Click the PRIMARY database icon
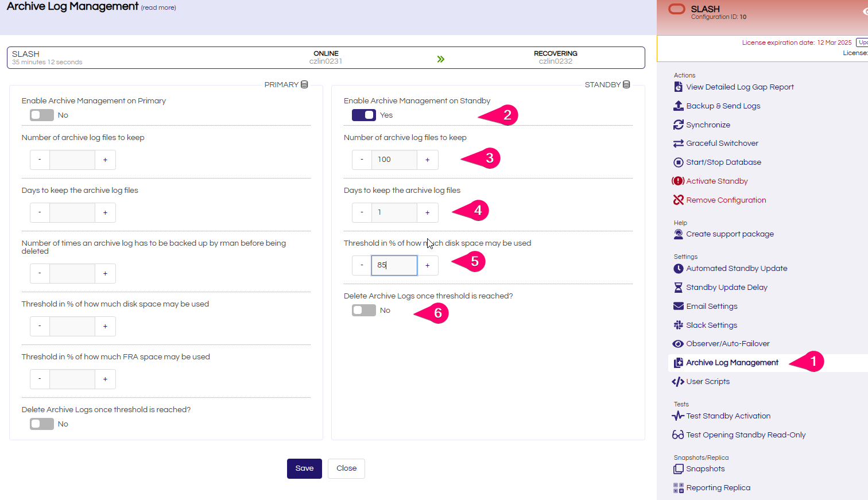Image resolution: width=868 pixels, height=500 pixels. pos(304,84)
